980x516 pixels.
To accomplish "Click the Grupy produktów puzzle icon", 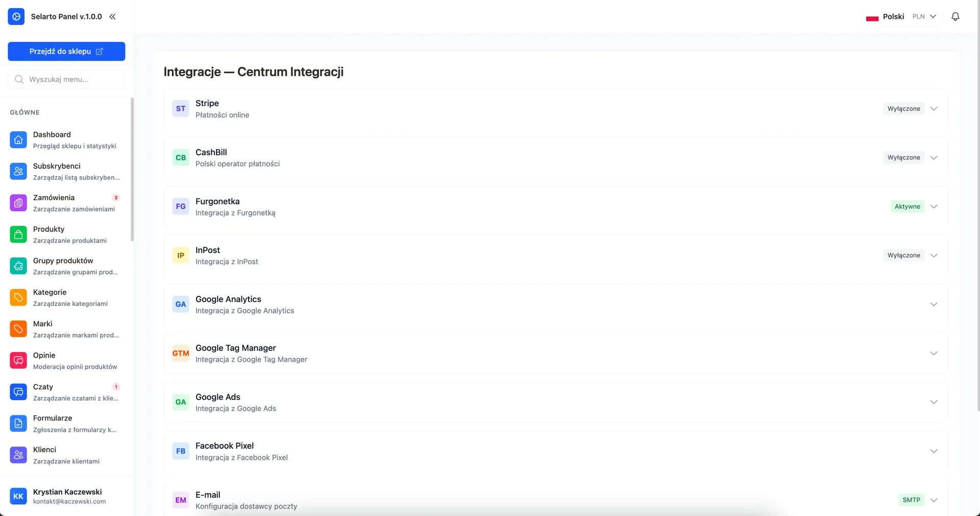I will click(x=18, y=266).
